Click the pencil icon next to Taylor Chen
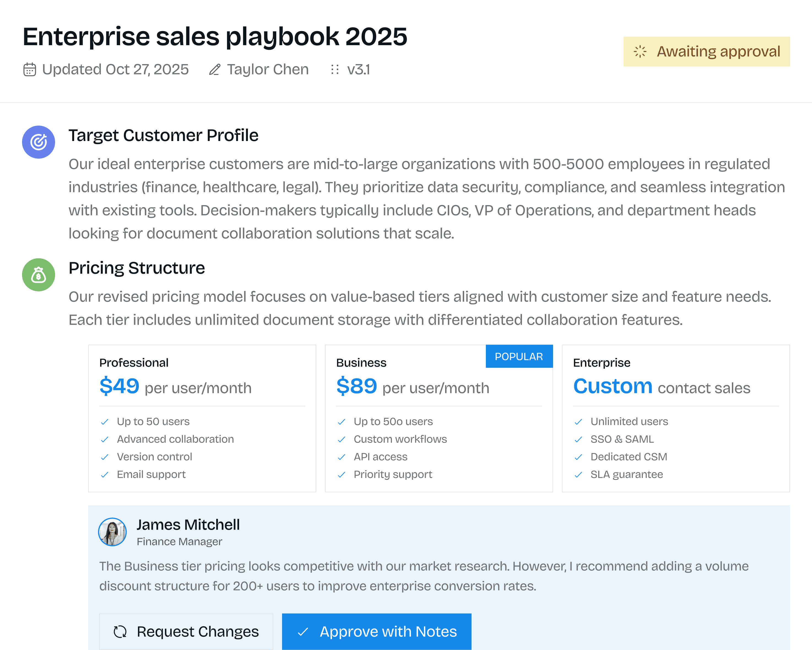This screenshot has height=650, width=812. point(215,70)
